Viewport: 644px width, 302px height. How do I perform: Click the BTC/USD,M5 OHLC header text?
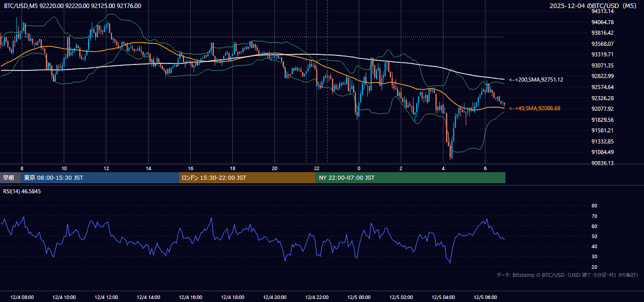click(73, 6)
